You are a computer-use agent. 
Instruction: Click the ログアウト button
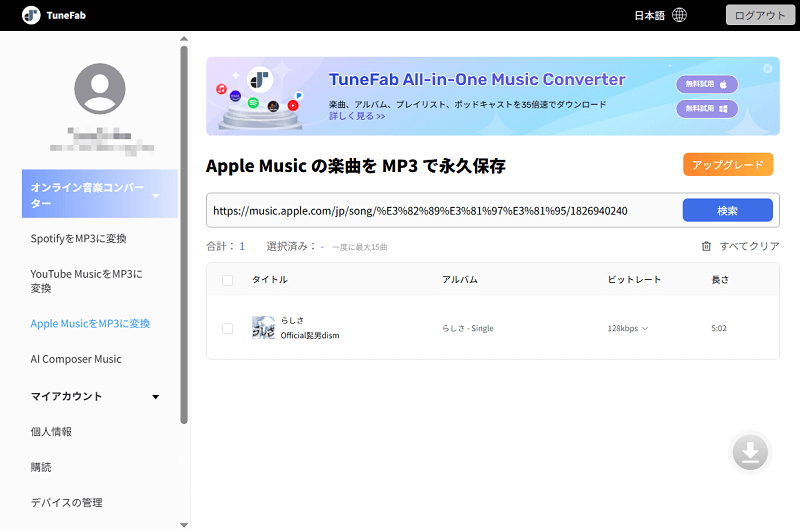click(x=760, y=15)
